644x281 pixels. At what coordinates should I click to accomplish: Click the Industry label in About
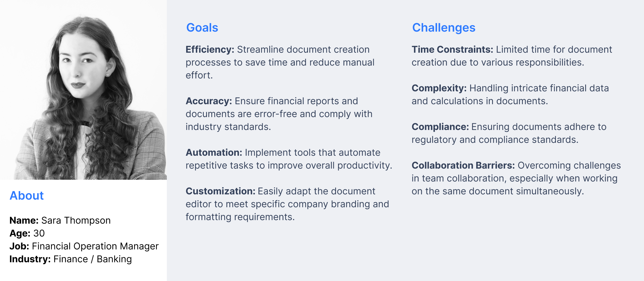pyautogui.click(x=30, y=259)
